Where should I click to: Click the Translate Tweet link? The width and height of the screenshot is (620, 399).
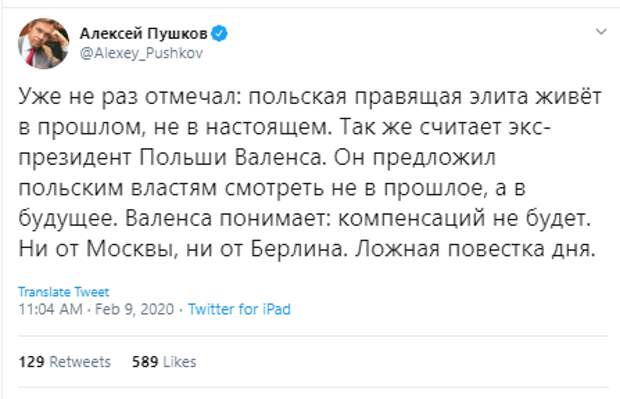[x=63, y=292]
